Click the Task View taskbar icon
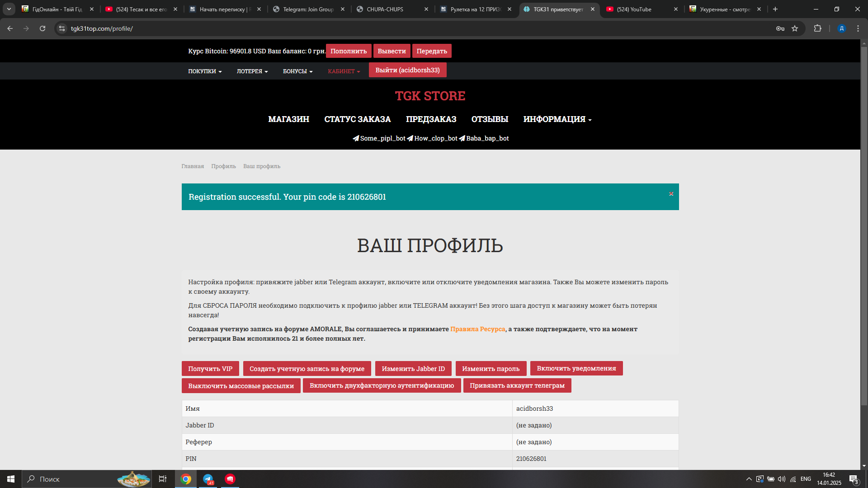 [163, 479]
